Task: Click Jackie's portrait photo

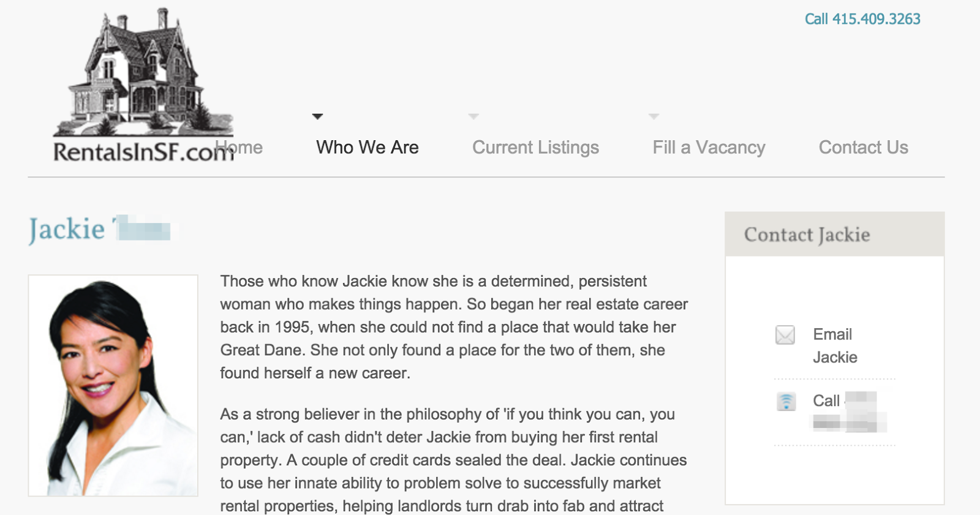Action: pos(113,385)
